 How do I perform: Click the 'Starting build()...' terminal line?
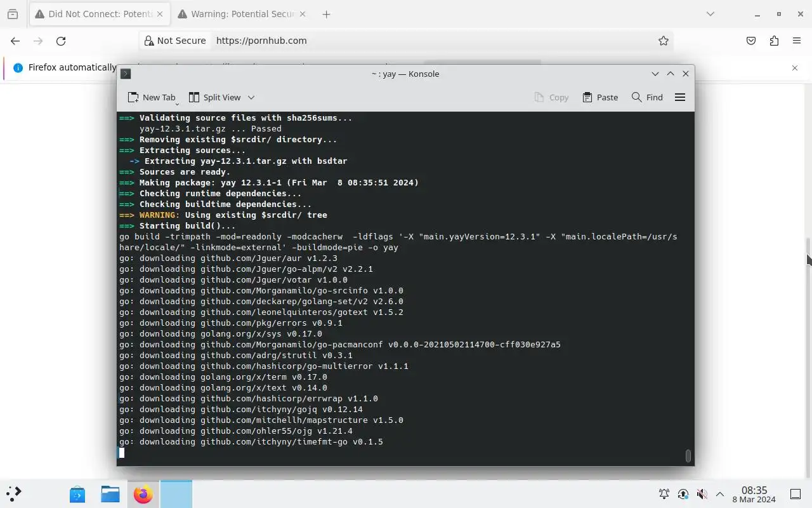point(178,226)
